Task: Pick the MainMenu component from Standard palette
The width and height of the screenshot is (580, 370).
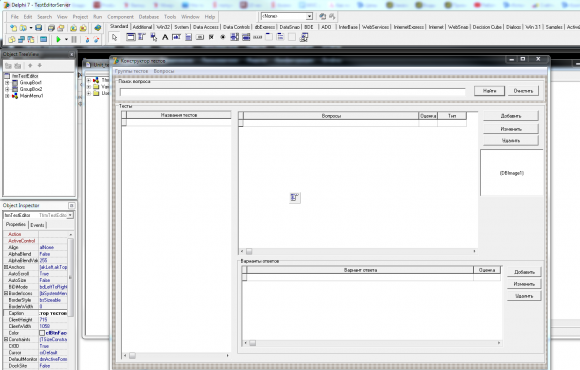Action: (x=142, y=37)
